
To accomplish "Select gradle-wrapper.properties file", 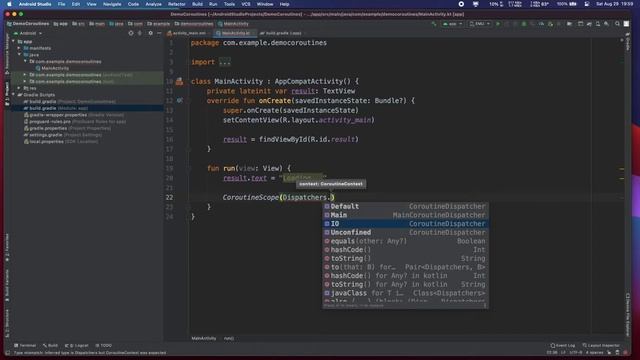I will pos(74,115).
